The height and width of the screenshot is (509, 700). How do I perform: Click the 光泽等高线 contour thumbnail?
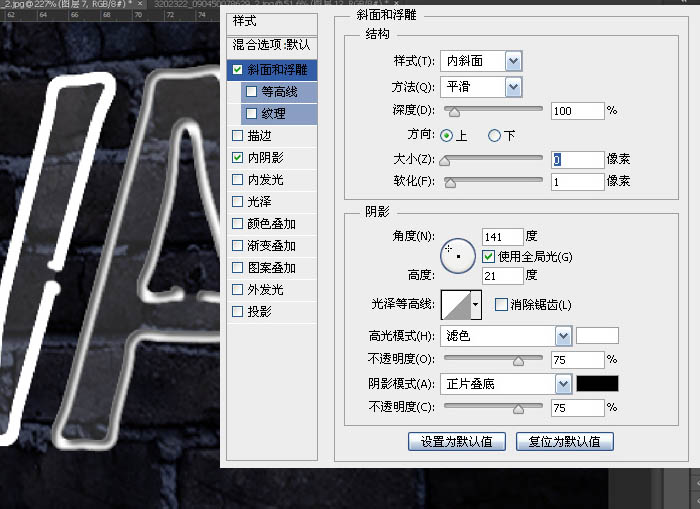(456, 305)
